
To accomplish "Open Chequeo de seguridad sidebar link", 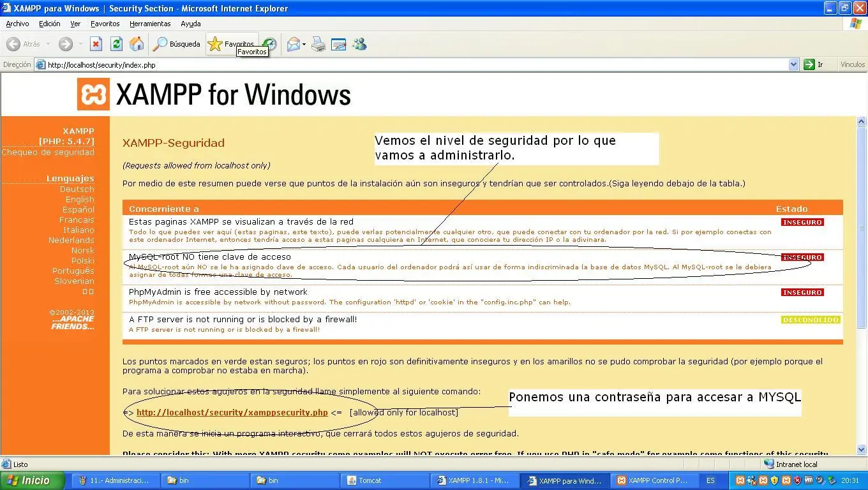I will coord(48,152).
